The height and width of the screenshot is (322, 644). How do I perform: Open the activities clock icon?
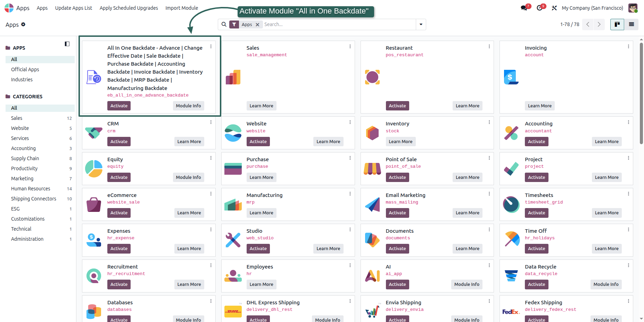point(540,8)
